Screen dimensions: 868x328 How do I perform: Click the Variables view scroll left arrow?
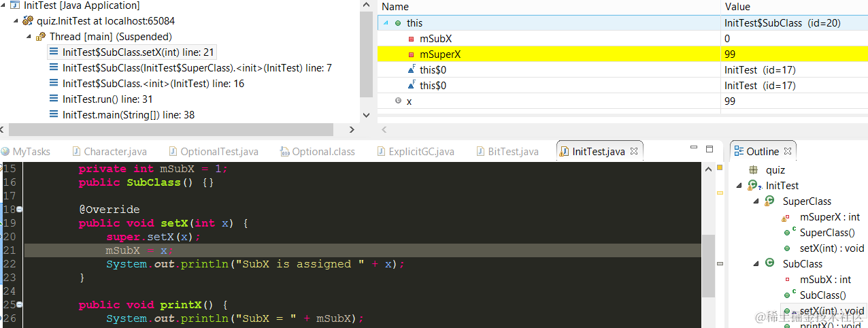(x=384, y=129)
